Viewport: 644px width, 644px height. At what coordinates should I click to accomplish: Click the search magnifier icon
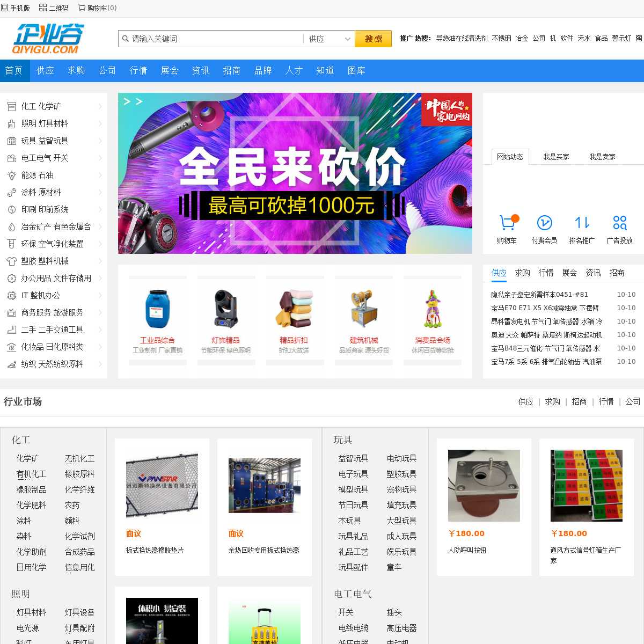point(126,39)
